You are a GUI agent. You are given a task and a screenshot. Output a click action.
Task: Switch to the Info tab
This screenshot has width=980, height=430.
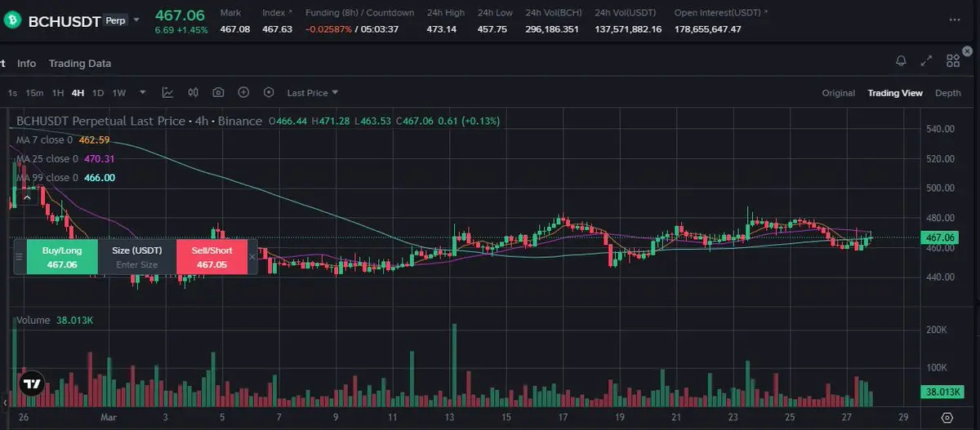point(27,63)
